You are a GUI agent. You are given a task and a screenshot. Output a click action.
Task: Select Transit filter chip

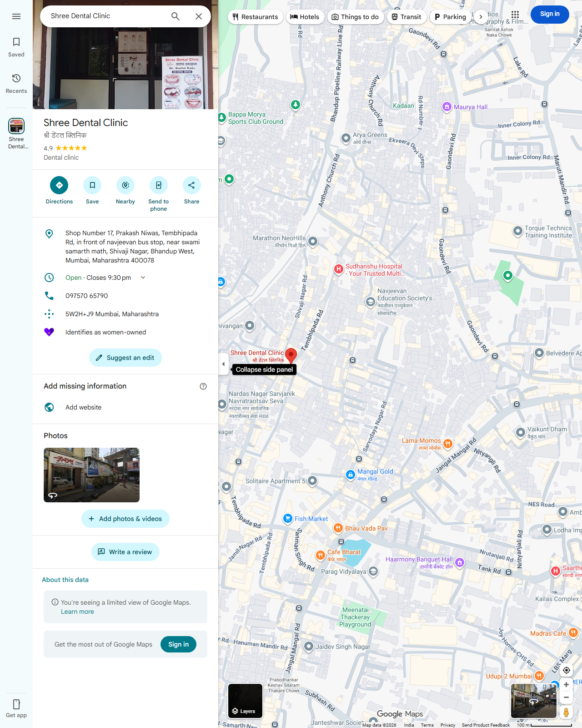(x=406, y=17)
